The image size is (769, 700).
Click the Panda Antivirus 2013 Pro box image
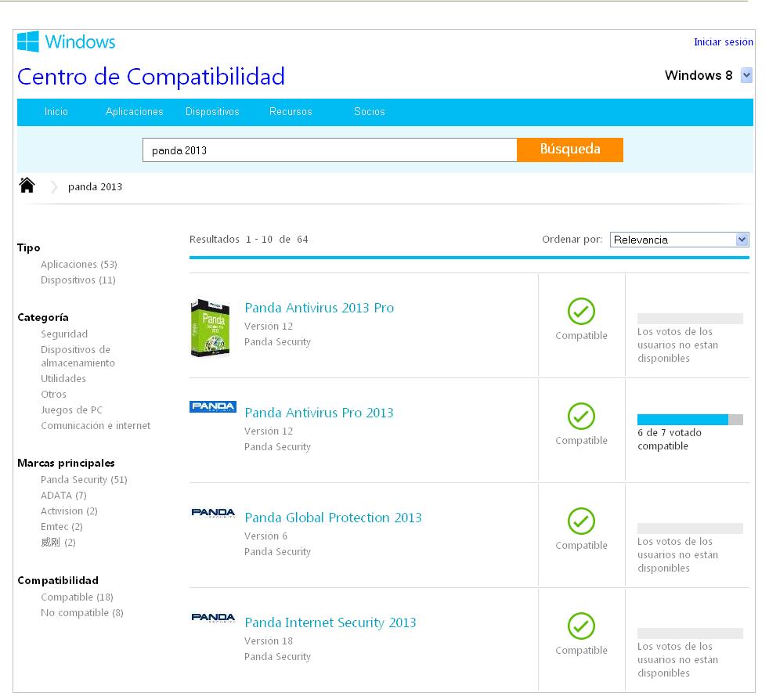(211, 327)
